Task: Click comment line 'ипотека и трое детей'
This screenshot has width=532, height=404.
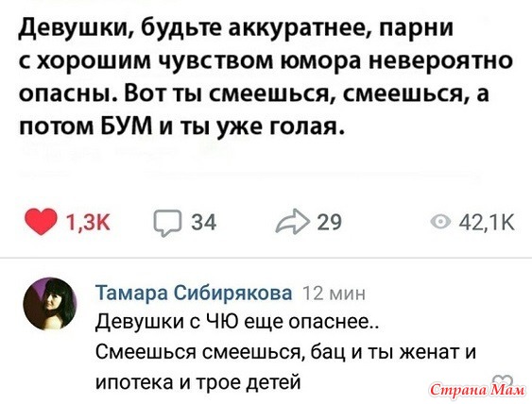Action: [x=198, y=382]
